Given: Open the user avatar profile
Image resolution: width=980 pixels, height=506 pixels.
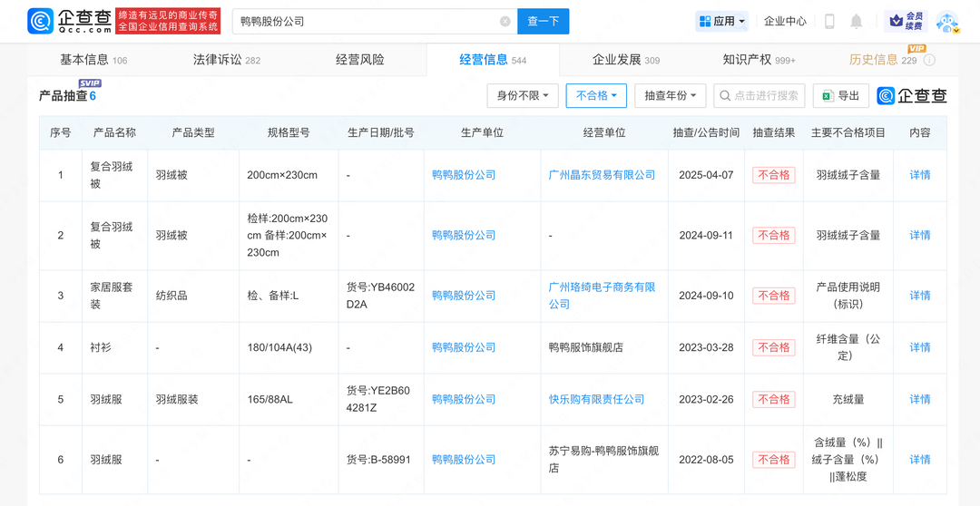Looking at the screenshot, I should point(947,22).
